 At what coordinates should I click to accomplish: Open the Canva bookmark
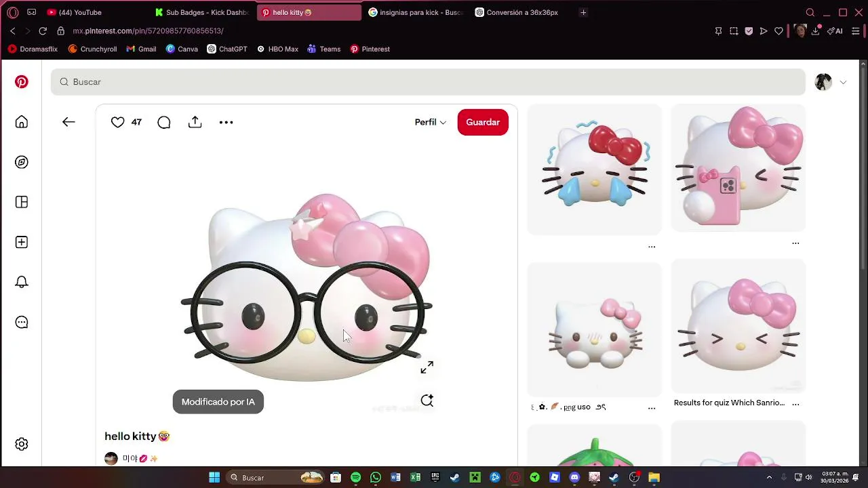point(182,49)
